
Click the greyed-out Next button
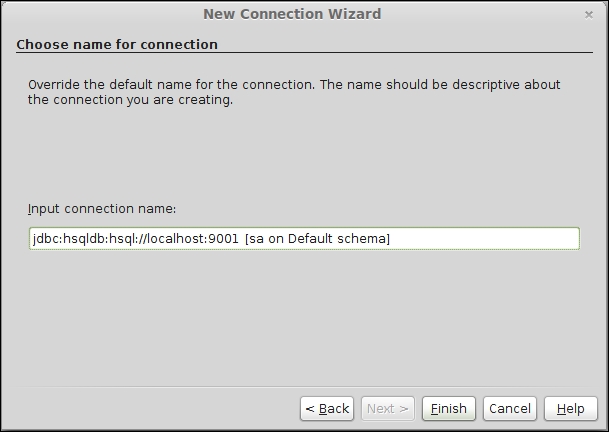388,408
